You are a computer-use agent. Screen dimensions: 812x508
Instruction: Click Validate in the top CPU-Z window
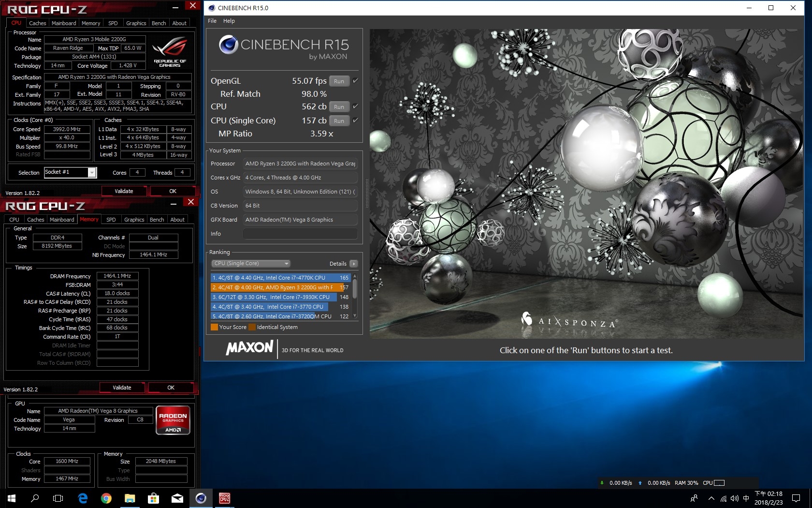(x=124, y=191)
